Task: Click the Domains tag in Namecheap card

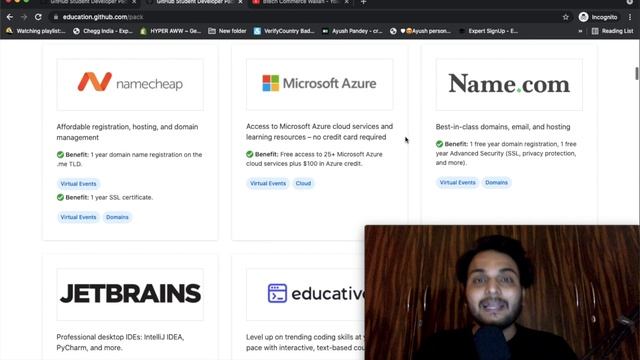Action: tap(117, 217)
